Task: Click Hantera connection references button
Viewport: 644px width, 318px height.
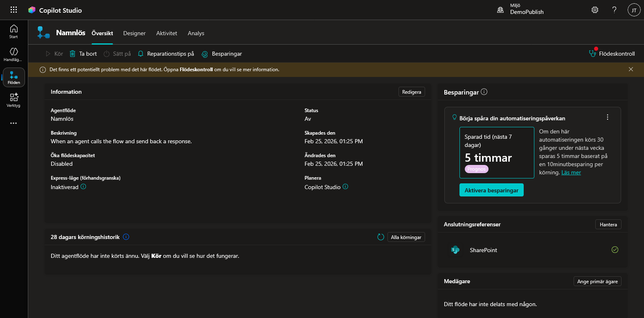Action: pyautogui.click(x=608, y=224)
